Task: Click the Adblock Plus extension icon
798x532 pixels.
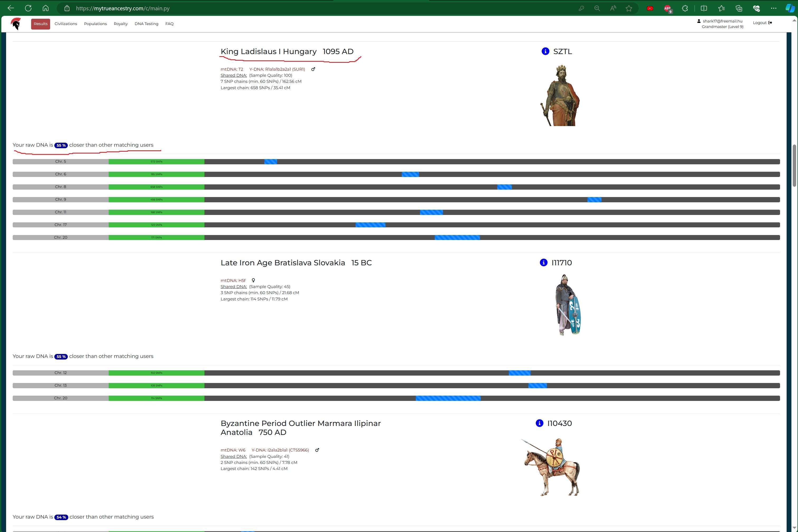Action: pyautogui.click(x=667, y=8)
